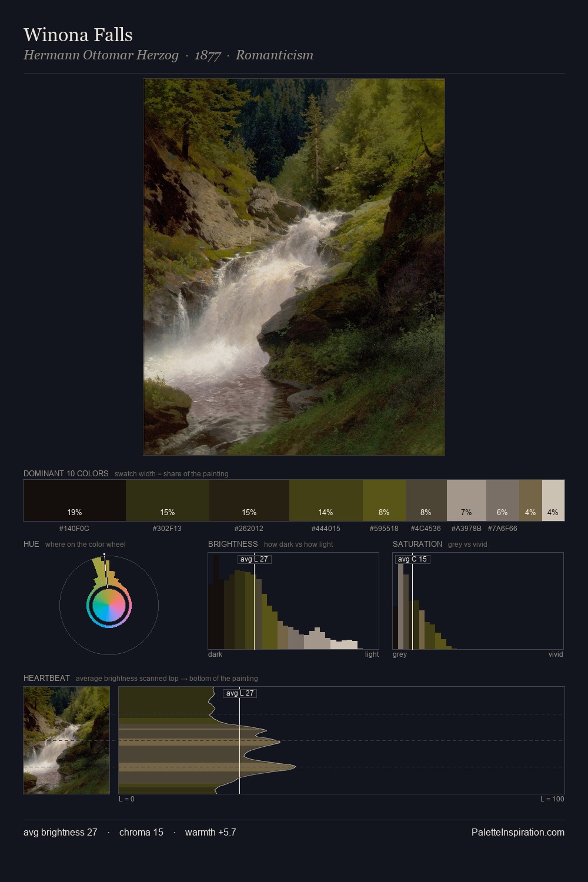The height and width of the screenshot is (882, 588).
Task: Click the heartbeat brightness curve chart
Action: [x=342, y=740]
